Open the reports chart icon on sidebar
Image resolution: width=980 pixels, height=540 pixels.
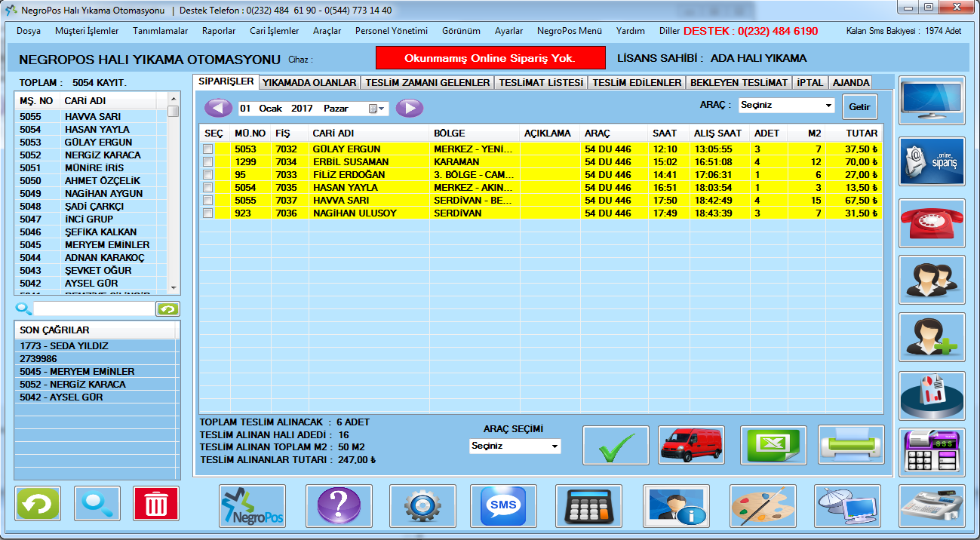[x=932, y=396]
